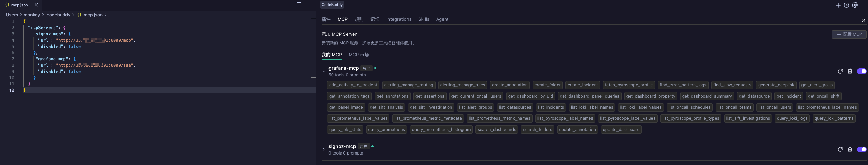Click the get_alert_group tool tag
Viewport: 868px width, 165px height.
coord(817,85)
